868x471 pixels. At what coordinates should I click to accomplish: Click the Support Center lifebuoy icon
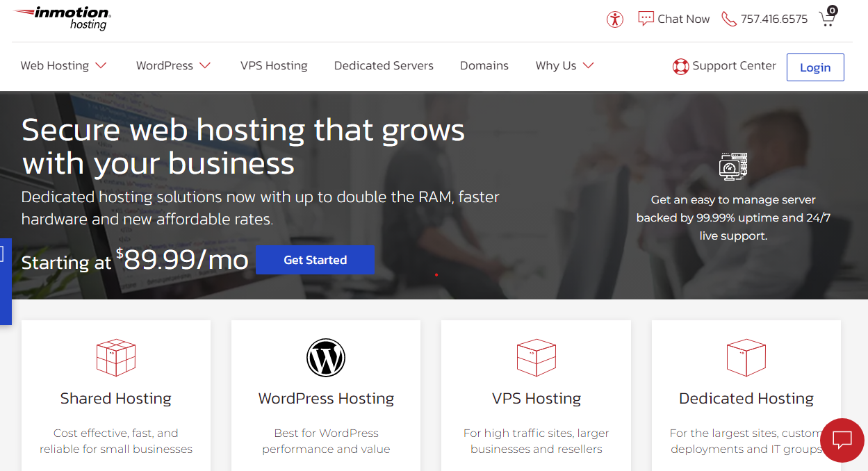[680, 67]
